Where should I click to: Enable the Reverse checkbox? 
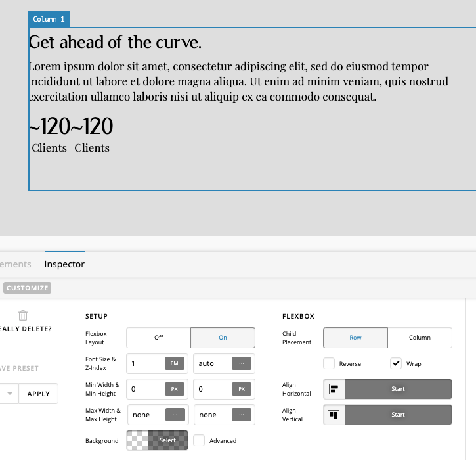click(x=329, y=363)
